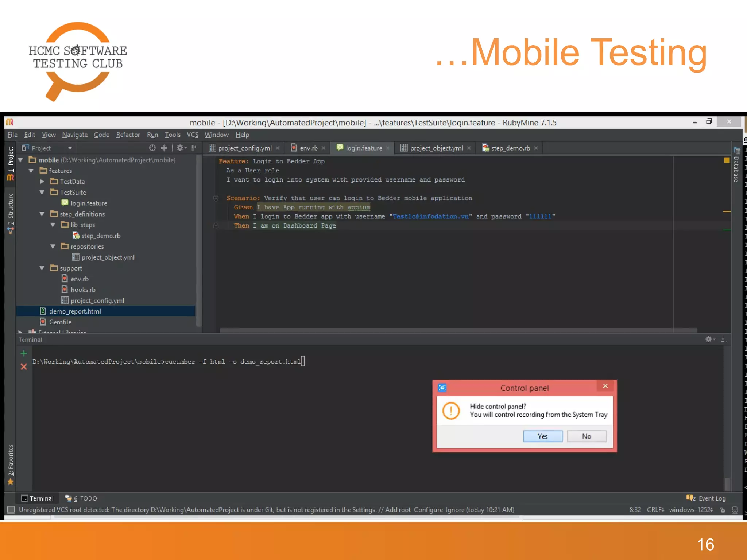Open terminal panel gear settings
747x560 pixels.
(710, 339)
